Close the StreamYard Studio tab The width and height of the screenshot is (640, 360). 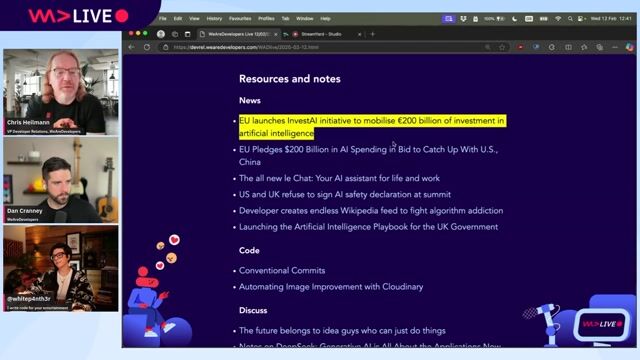coord(359,34)
